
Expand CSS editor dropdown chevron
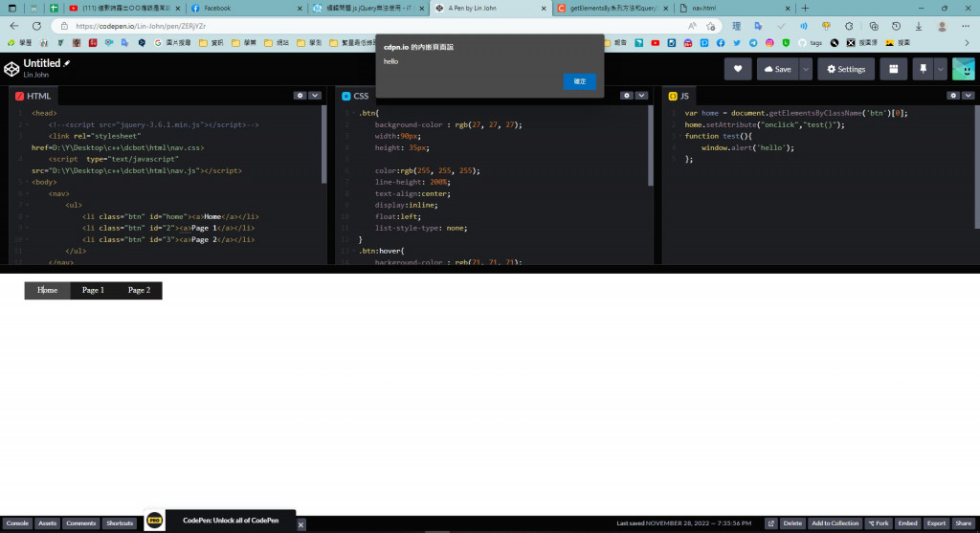[x=641, y=96]
